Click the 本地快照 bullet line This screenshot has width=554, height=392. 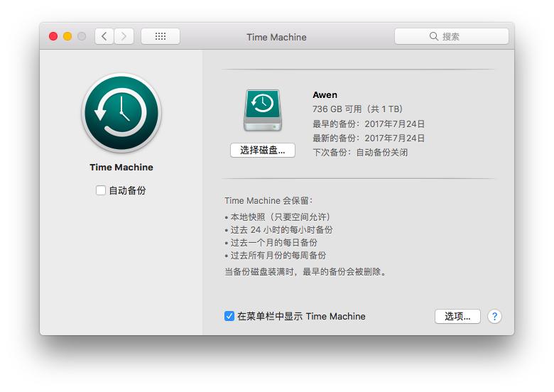point(278,217)
